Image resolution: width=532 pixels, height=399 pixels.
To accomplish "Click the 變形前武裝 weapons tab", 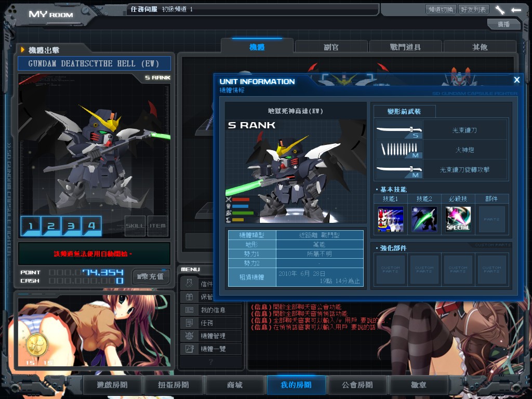I will 404,111.
